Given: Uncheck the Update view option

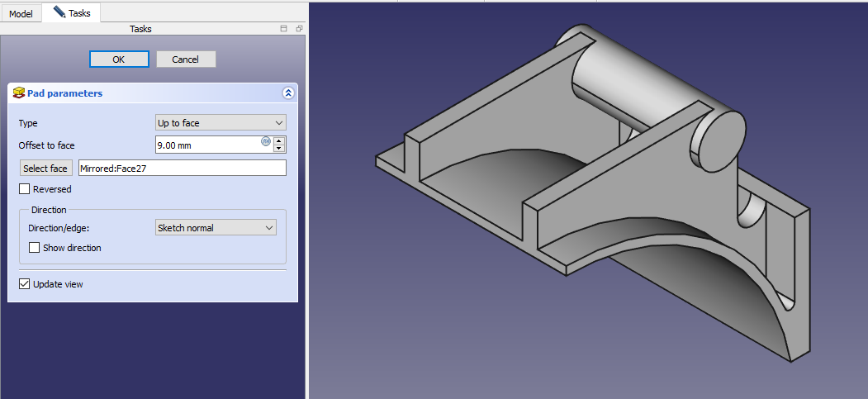Looking at the screenshot, I should click(x=25, y=284).
